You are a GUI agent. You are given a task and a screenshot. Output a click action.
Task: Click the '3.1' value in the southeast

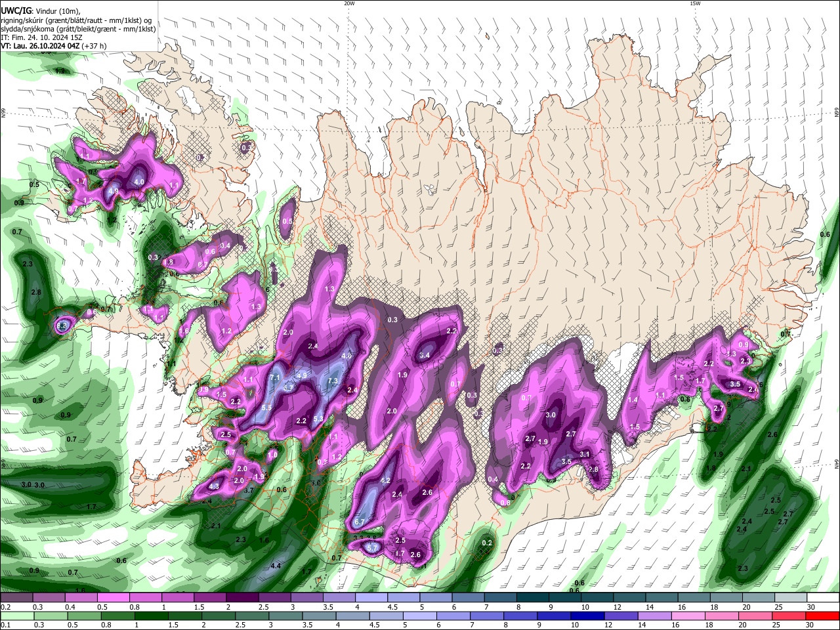(x=585, y=454)
